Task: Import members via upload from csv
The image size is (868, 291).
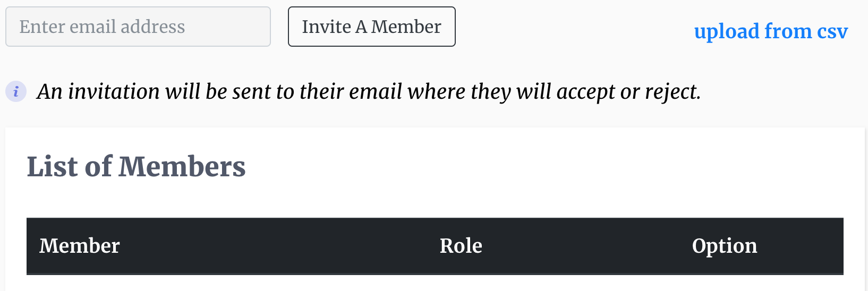Action: click(x=771, y=31)
